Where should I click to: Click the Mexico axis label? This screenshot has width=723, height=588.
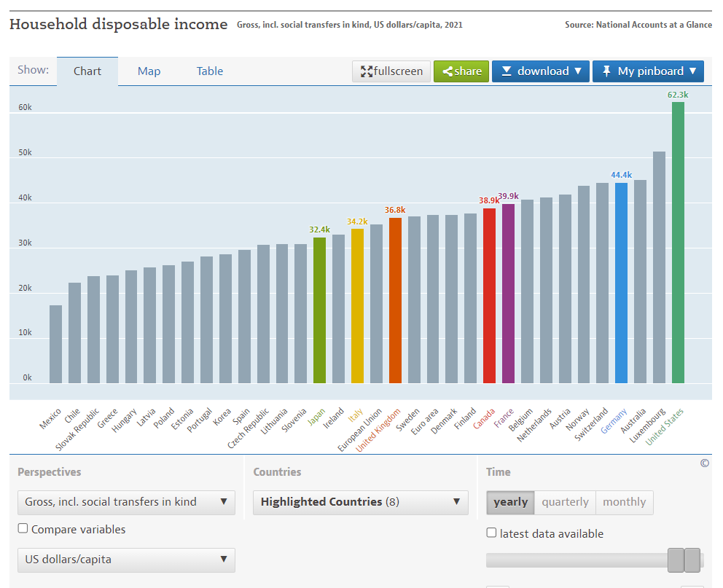click(x=50, y=419)
